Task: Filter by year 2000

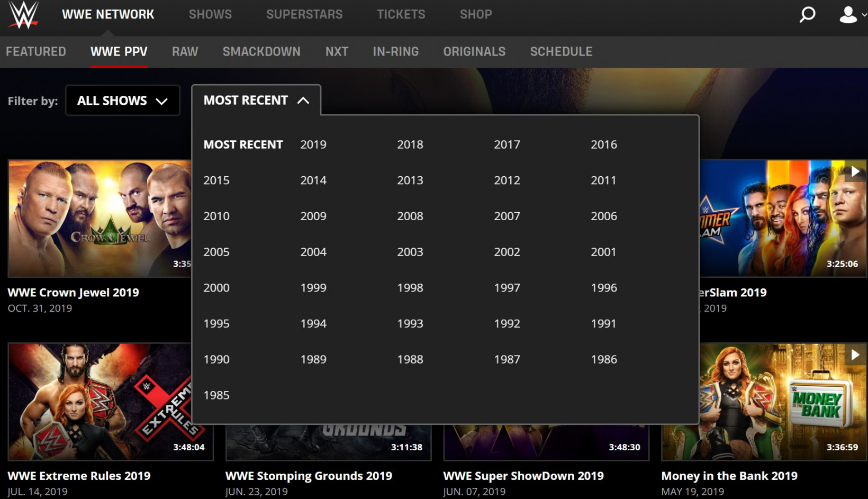Action: click(x=216, y=288)
